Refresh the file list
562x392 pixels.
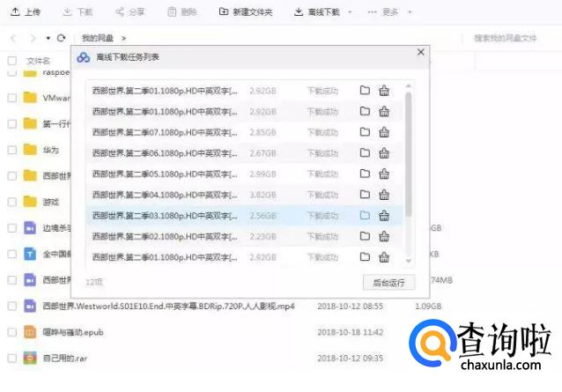click(62, 38)
